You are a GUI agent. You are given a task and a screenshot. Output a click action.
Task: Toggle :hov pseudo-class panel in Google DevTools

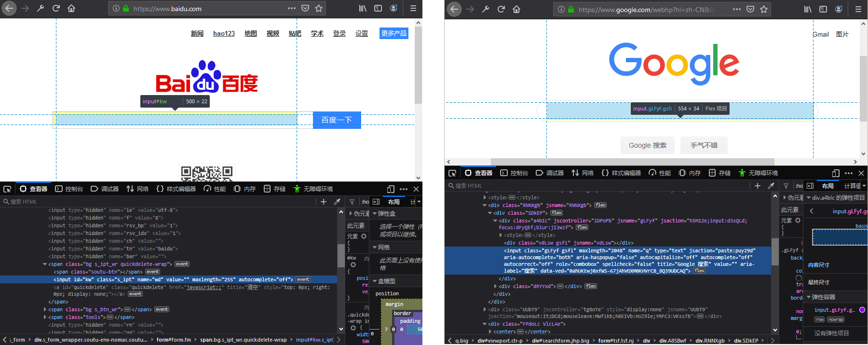(x=799, y=186)
